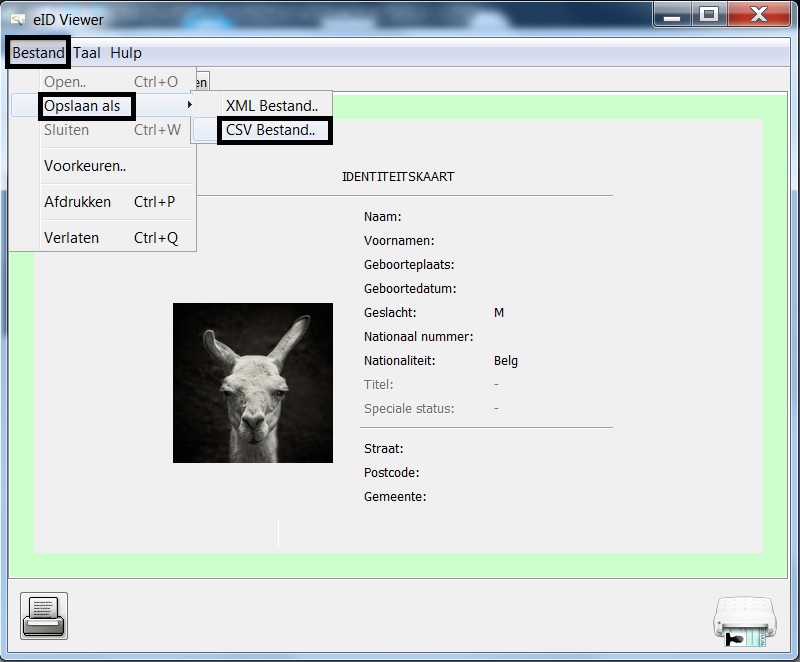
Task: Open the Taal menu to change language
Action: click(x=86, y=52)
